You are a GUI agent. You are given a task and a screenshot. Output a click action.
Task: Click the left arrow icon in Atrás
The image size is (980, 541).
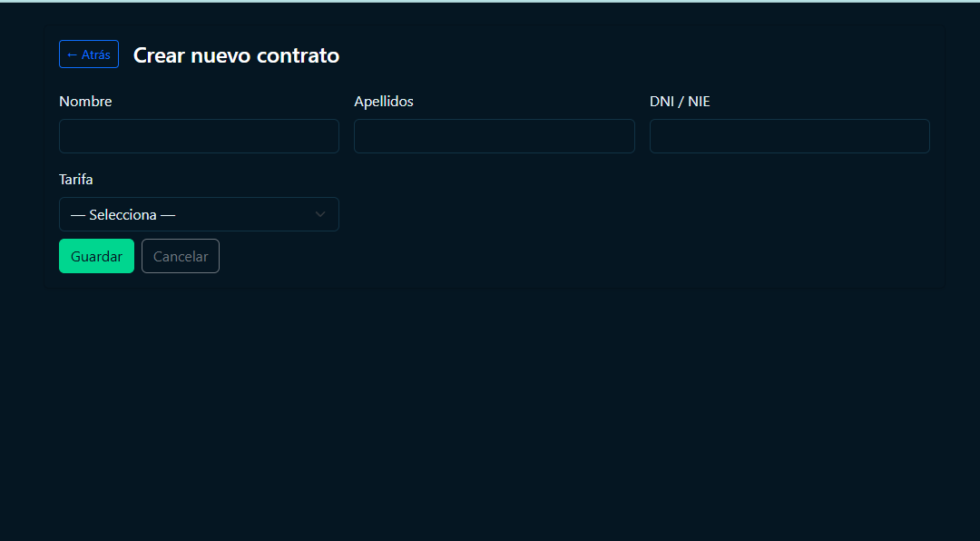tap(72, 54)
